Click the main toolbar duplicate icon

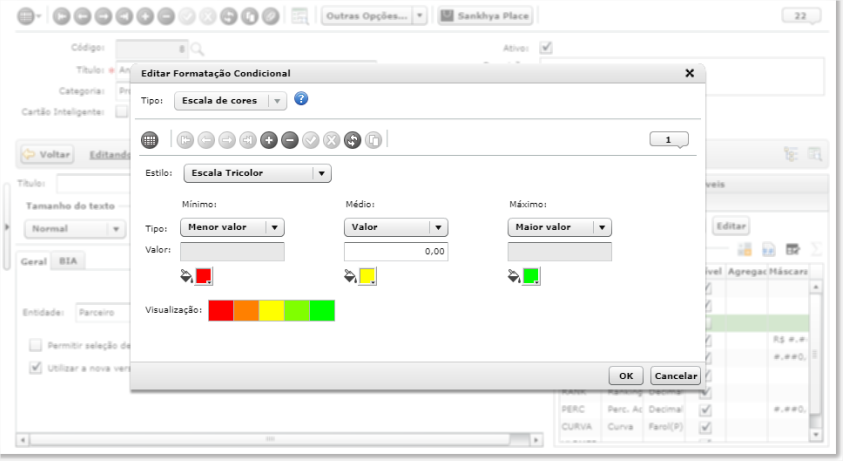pos(249,16)
